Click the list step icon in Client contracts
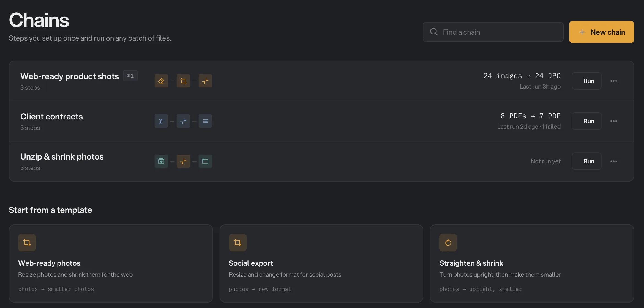The width and height of the screenshot is (644, 308). coord(205,121)
